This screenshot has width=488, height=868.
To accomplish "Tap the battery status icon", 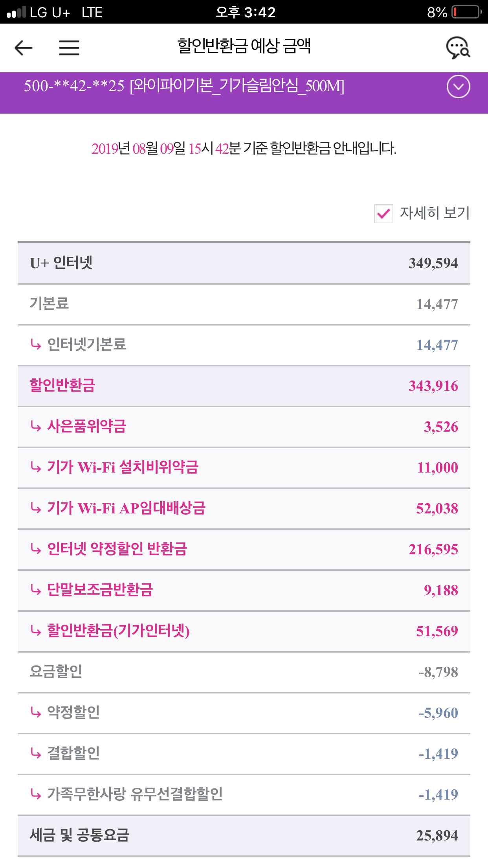I will point(466,12).
